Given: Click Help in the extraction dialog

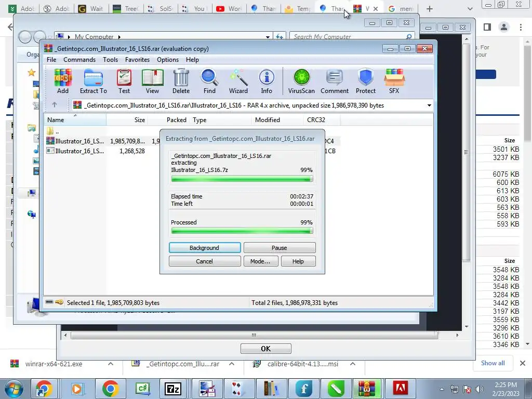Looking at the screenshot, I should (x=298, y=261).
